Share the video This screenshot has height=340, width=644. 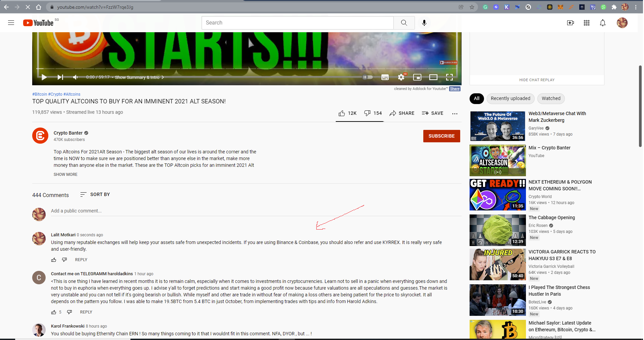(402, 113)
